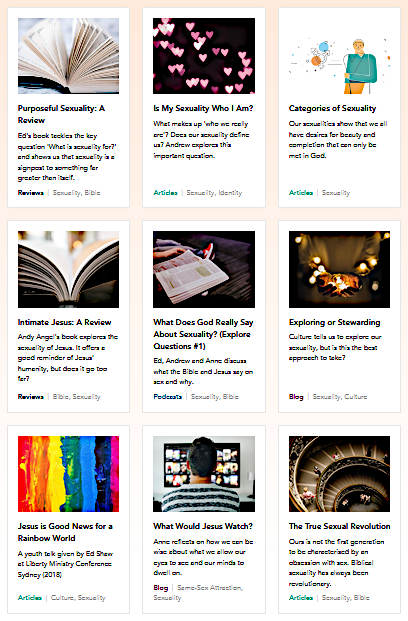Select Same-Sex Attraction tag

tap(210, 588)
